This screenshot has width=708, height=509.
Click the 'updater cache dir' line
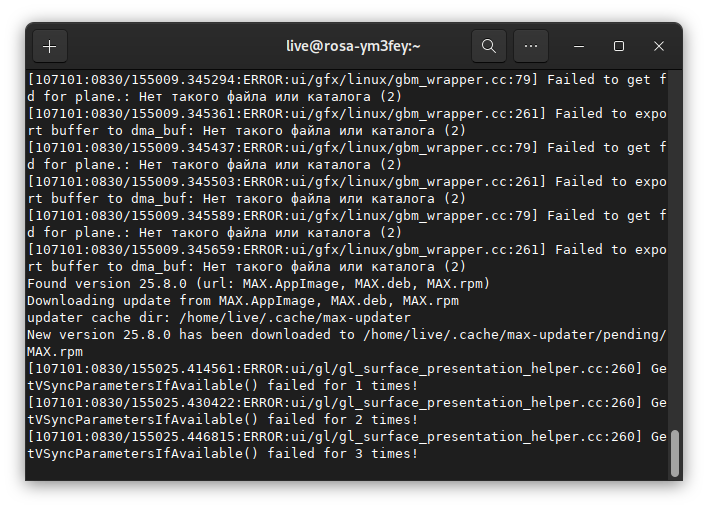218,318
